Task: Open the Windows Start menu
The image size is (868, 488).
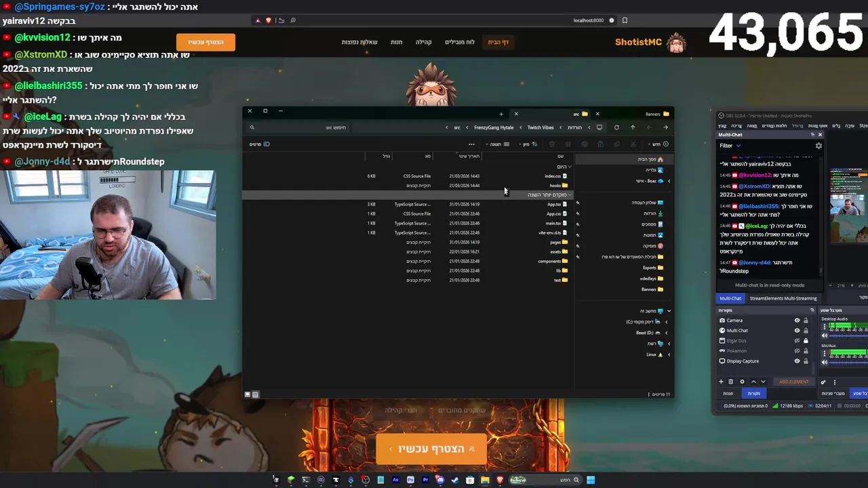Action: pyautogui.click(x=591, y=480)
